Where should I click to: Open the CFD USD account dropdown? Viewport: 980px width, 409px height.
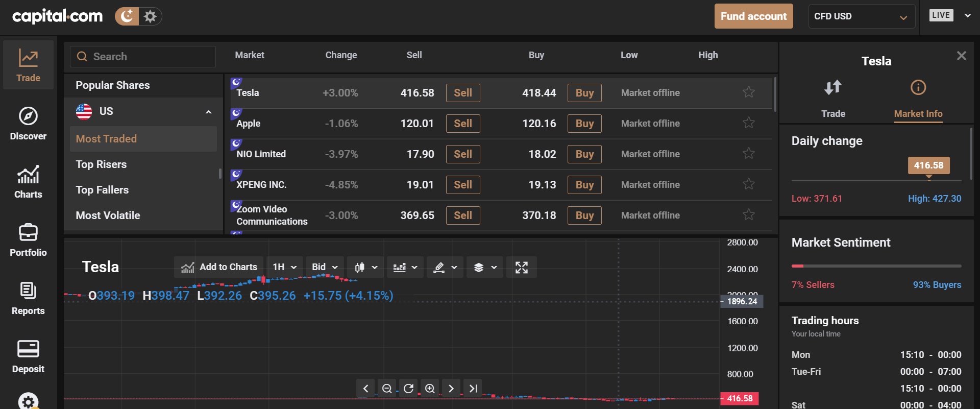point(862,16)
